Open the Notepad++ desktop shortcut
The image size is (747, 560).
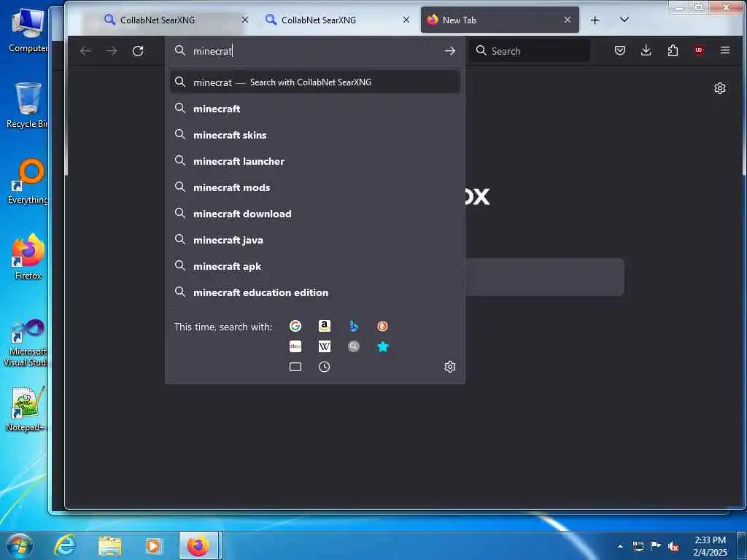[26, 408]
